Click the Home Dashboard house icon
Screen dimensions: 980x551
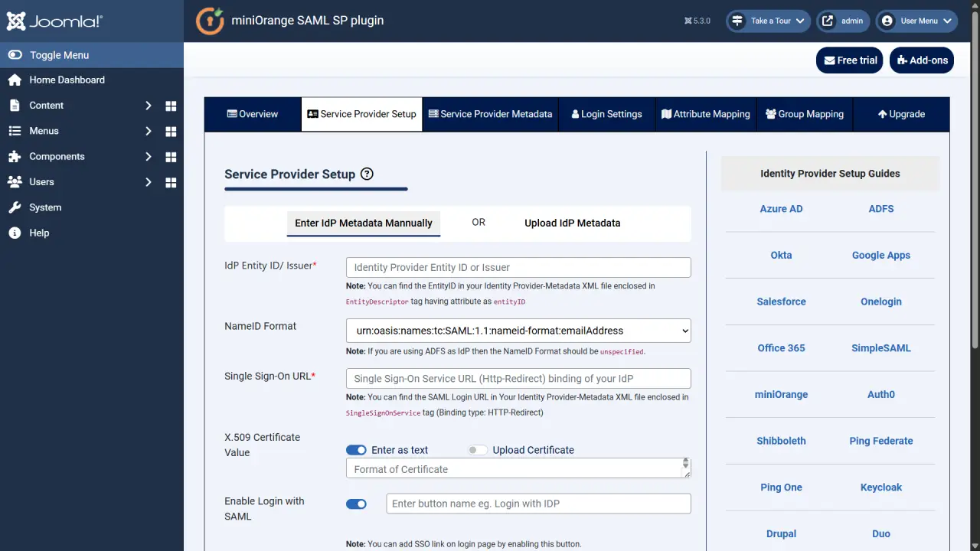pyautogui.click(x=15, y=80)
